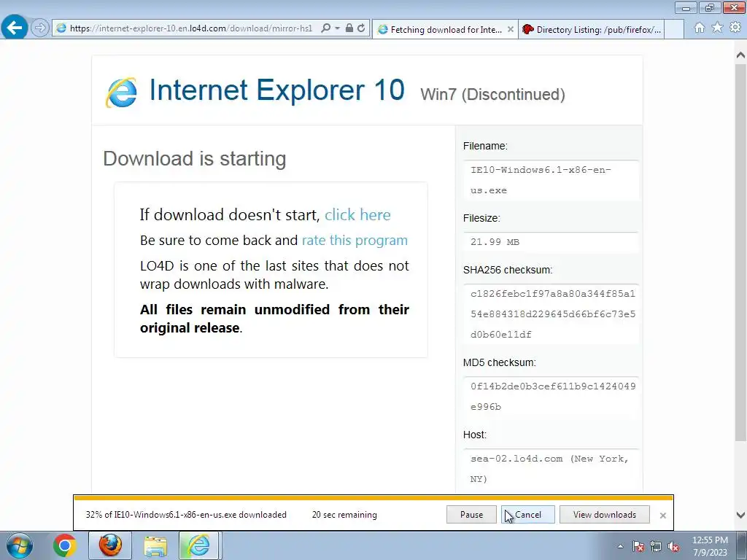This screenshot has width=747, height=560.
Task: Open Windows Explorer folder in taskbar
Action: coord(155,545)
